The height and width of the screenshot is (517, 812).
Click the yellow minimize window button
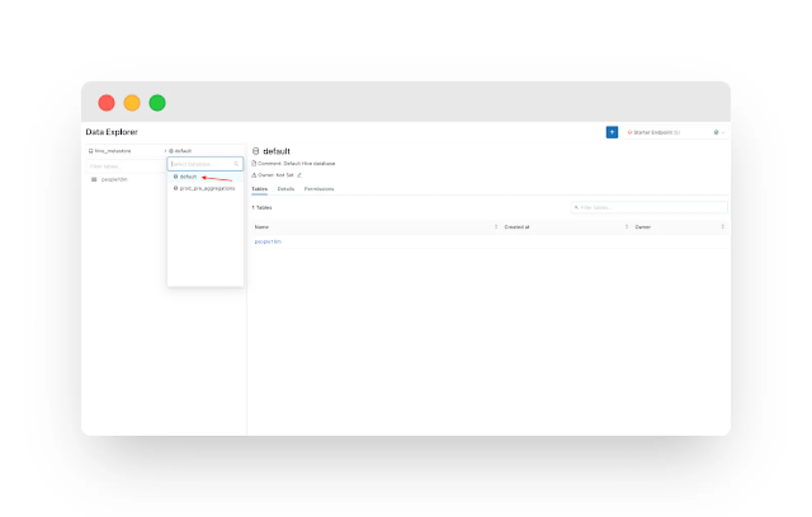point(132,103)
